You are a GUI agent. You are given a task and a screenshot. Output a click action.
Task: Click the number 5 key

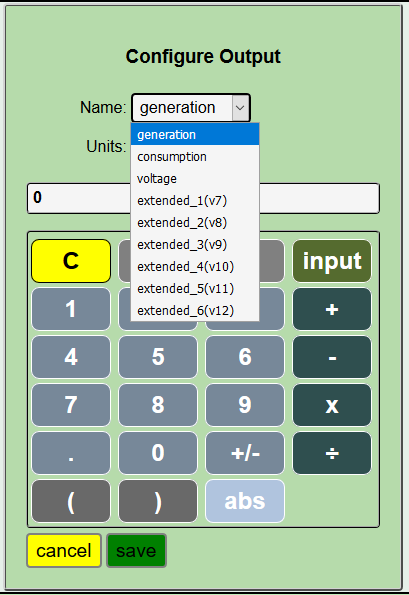[158, 357]
